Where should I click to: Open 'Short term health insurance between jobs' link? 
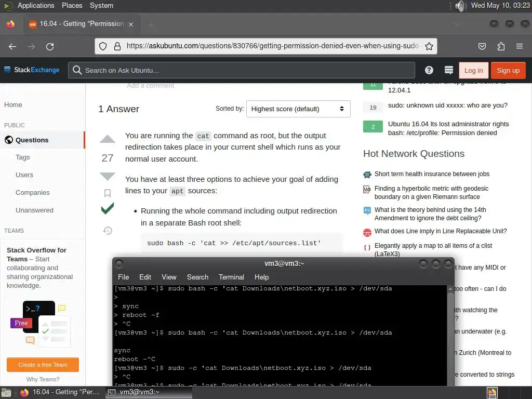point(432,174)
